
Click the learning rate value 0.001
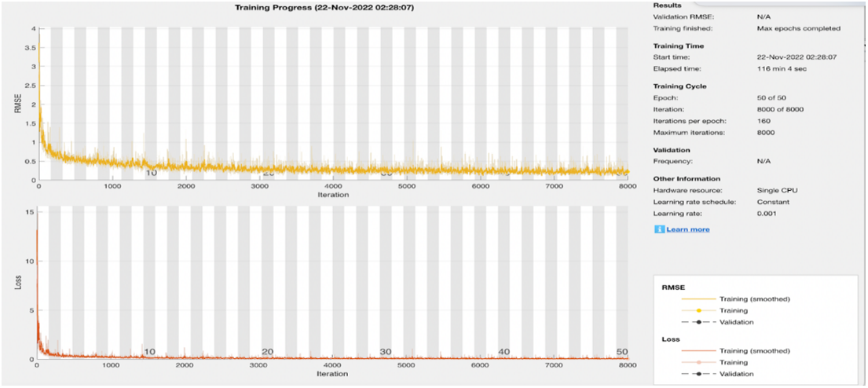click(x=766, y=214)
